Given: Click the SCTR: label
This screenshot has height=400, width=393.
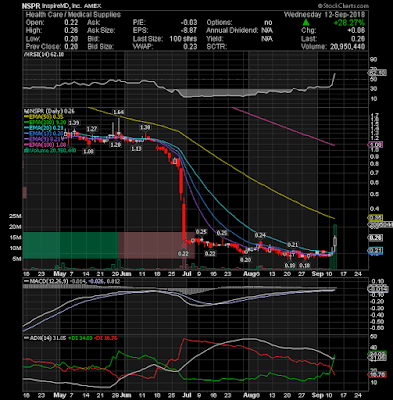Looking at the screenshot, I should (x=216, y=47).
